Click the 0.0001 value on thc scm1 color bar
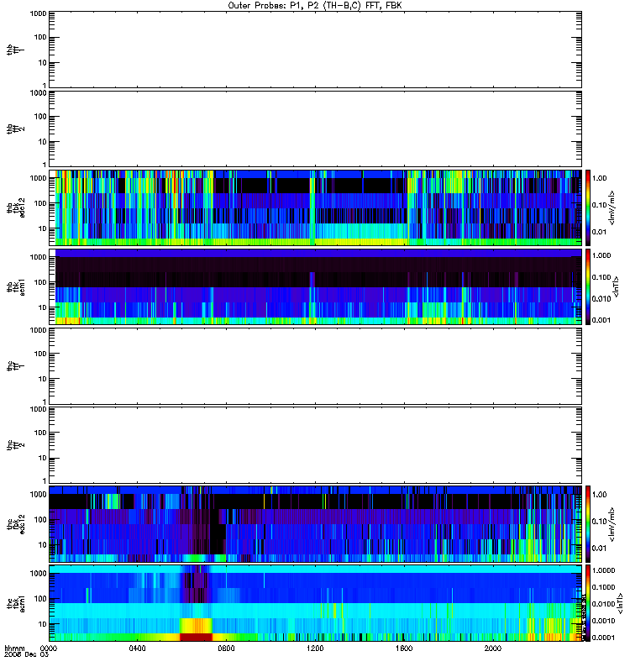 coord(603,638)
